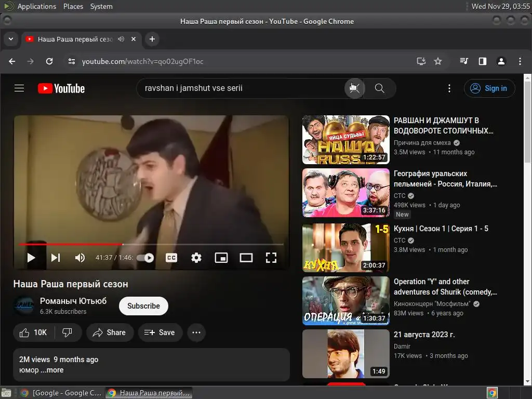
Task: Dislike this video
Action: click(x=67, y=332)
